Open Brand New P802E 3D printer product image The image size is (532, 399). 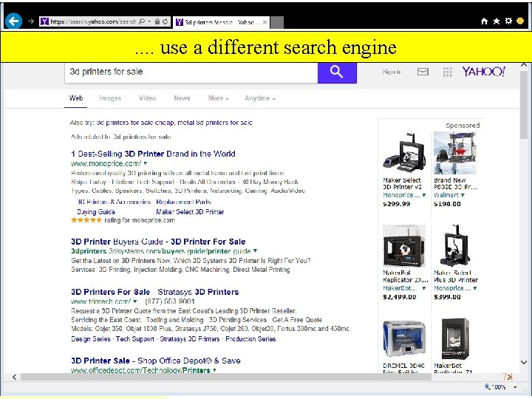coord(455,153)
